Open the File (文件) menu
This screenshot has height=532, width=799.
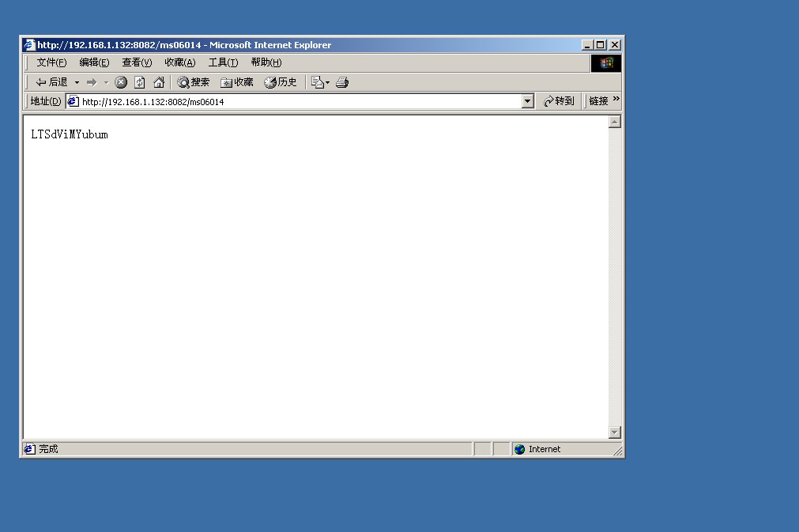51,62
